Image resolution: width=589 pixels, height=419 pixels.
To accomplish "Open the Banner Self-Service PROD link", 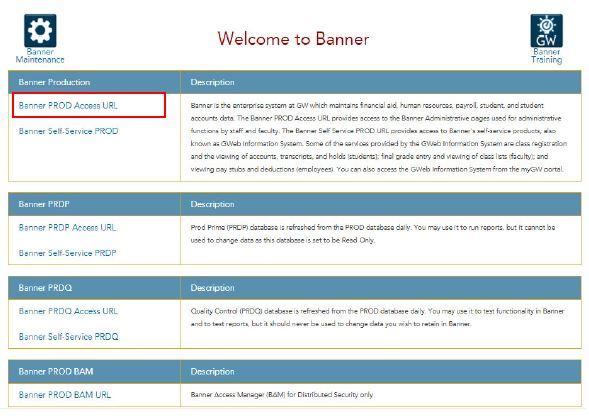I will pos(68,131).
